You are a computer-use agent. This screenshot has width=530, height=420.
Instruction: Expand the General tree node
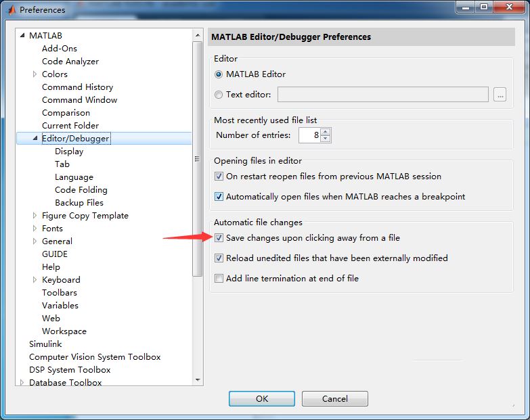(x=35, y=241)
